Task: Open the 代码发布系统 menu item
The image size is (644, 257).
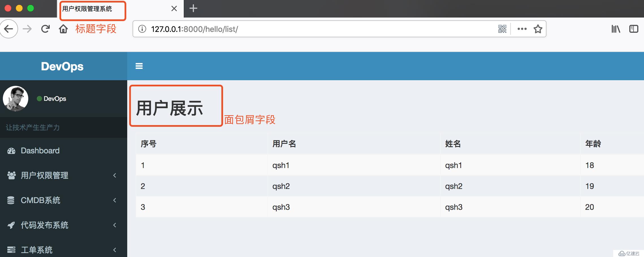Action: (x=64, y=225)
